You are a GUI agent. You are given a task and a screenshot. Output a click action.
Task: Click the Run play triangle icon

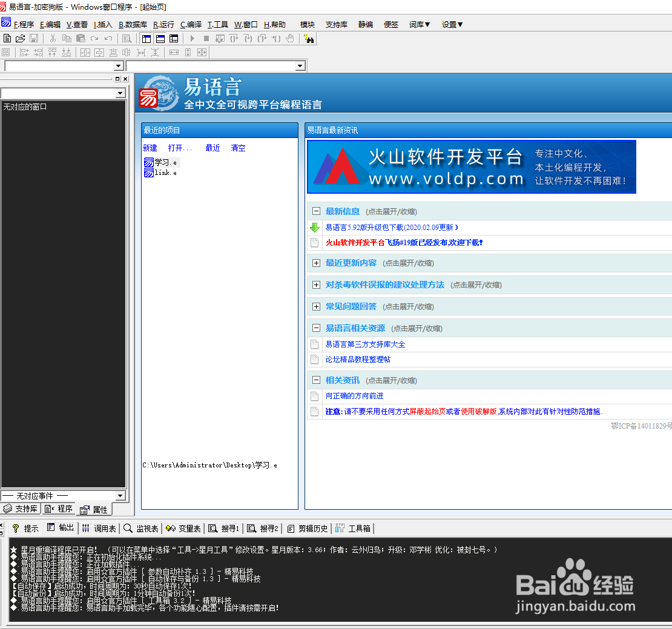click(x=192, y=39)
